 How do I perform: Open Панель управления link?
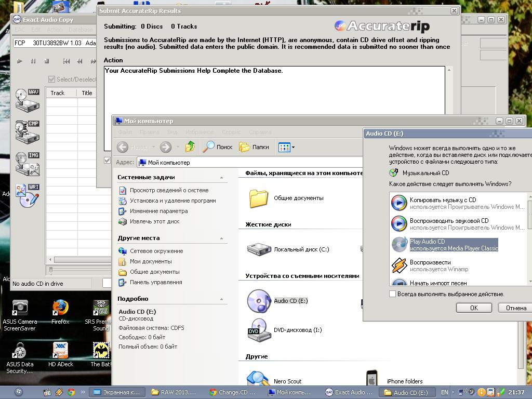pos(156,282)
